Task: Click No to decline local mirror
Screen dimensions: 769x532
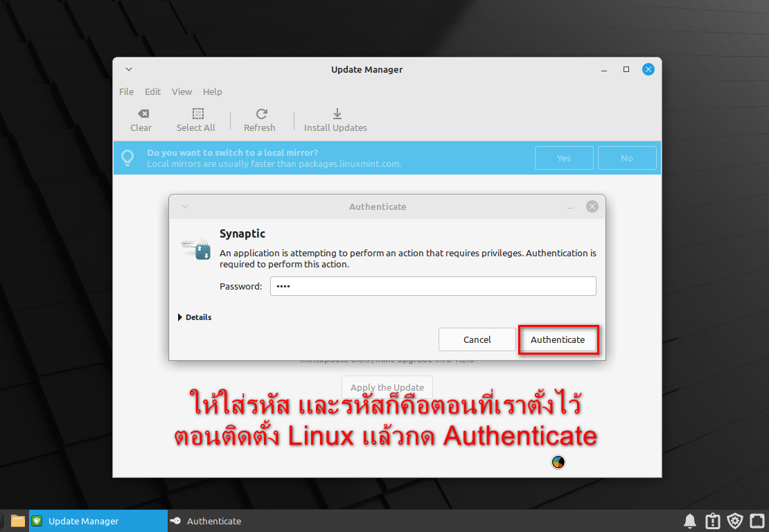Action: tap(627, 158)
